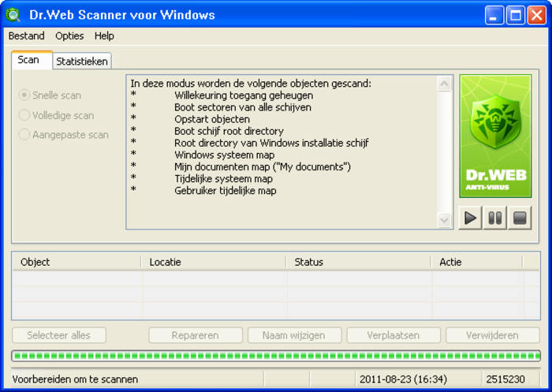Click the Repareren button
Viewport: 552px width, 392px height.
196,335
